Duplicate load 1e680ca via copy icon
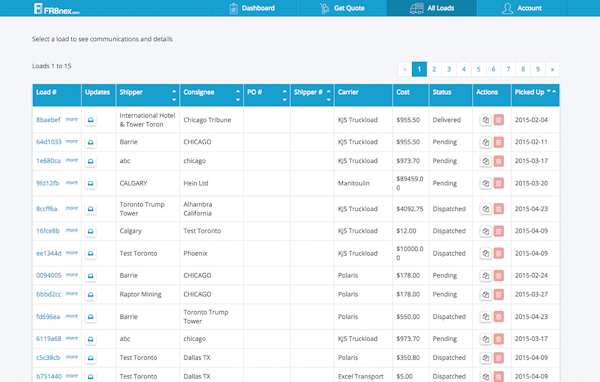The height and width of the screenshot is (382, 600). click(486, 161)
